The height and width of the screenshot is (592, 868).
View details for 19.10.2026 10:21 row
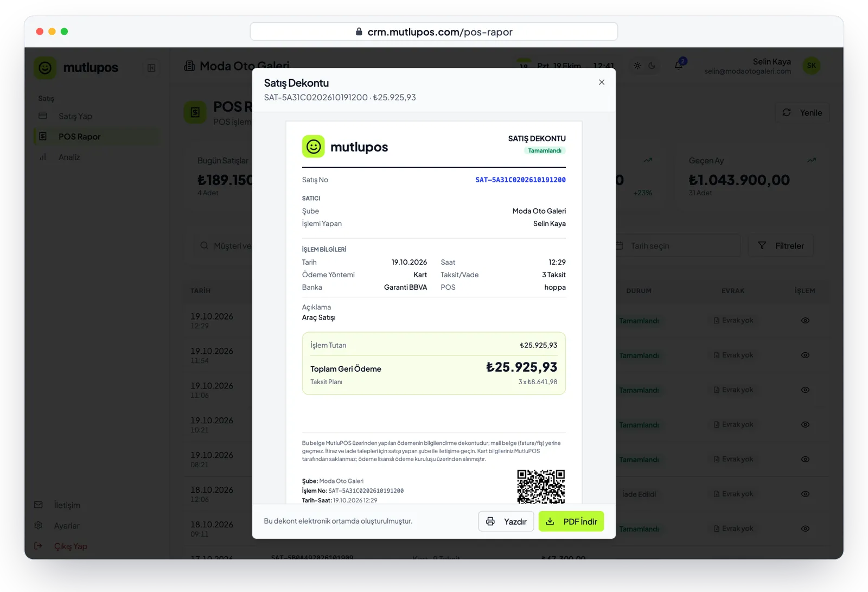pyautogui.click(x=806, y=425)
